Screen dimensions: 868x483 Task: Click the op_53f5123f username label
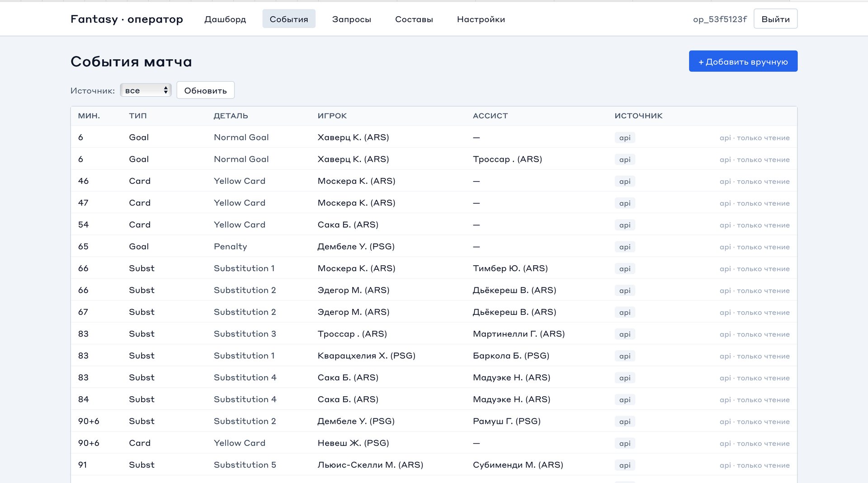[720, 19]
